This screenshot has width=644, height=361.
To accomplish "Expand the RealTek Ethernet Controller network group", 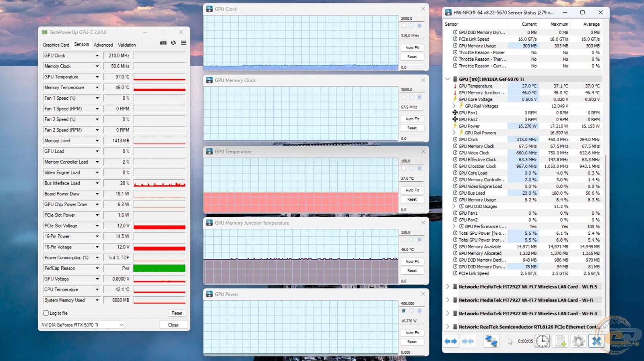I will click(x=448, y=327).
